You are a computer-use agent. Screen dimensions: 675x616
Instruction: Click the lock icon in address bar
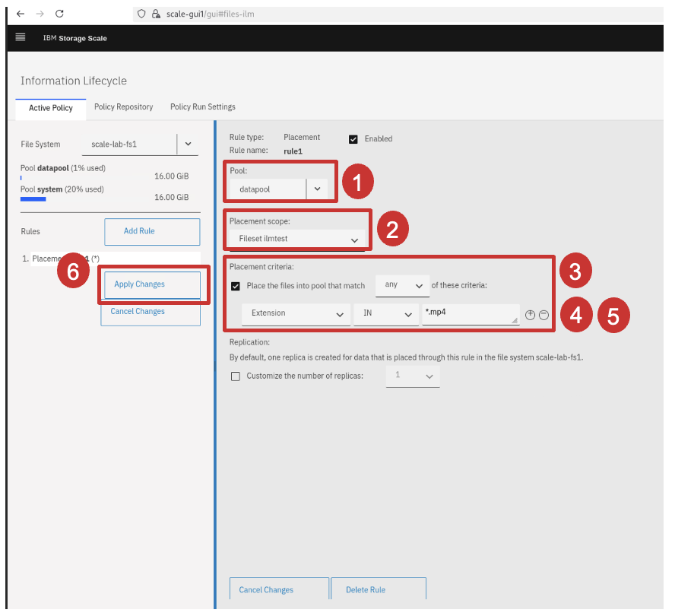(x=156, y=14)
